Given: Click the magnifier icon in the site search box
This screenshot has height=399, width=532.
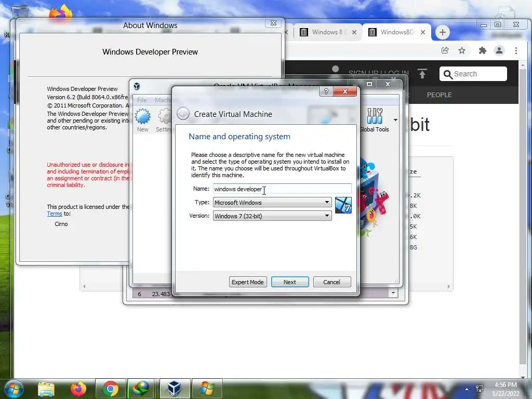Looking at the screenshot, I should click(x=448, y=74).
